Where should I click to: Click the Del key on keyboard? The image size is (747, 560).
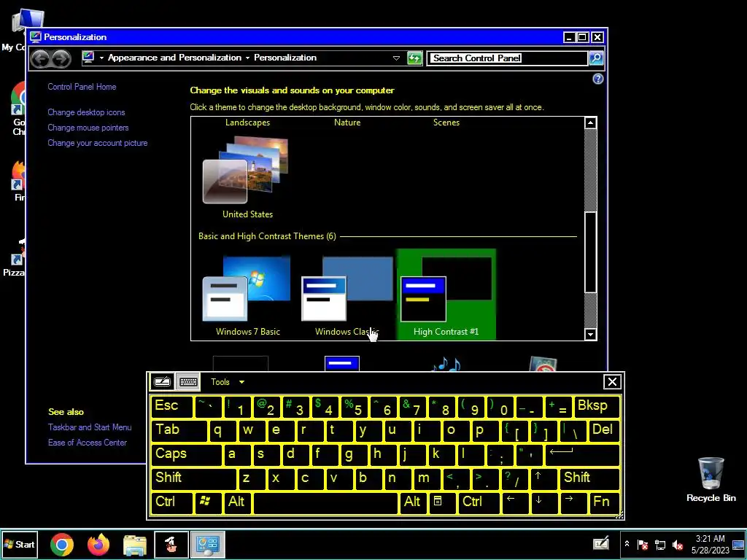pos(604,430)
